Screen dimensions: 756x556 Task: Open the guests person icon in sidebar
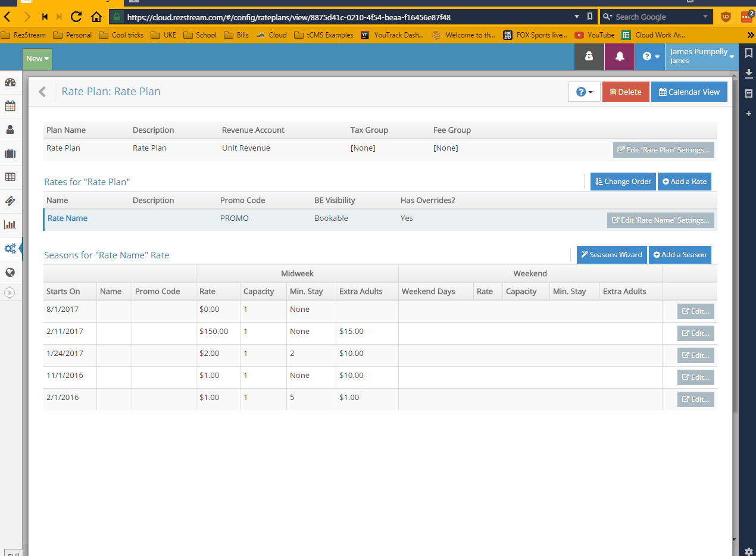point(10,130)
